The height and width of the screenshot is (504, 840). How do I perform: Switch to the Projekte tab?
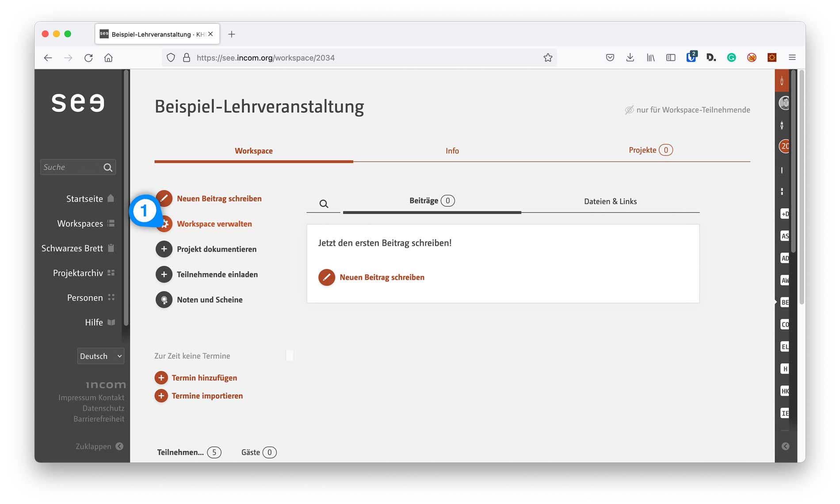click(650, 150)
